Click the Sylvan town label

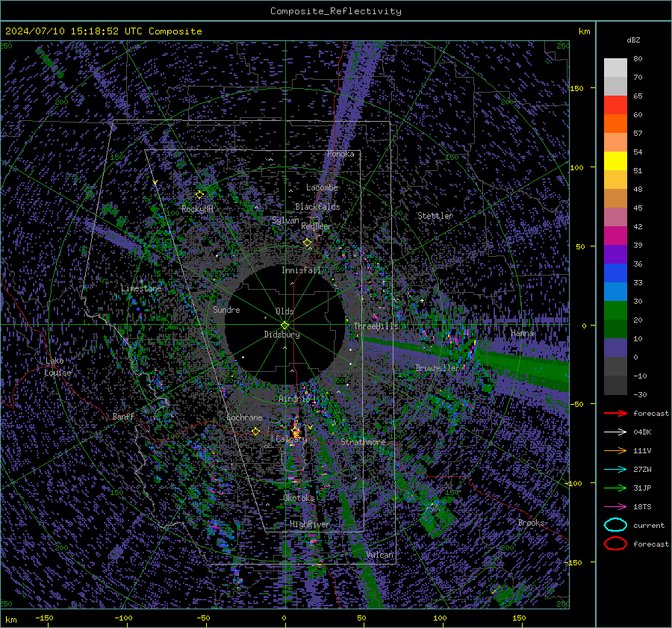click(x=285, y=220)
